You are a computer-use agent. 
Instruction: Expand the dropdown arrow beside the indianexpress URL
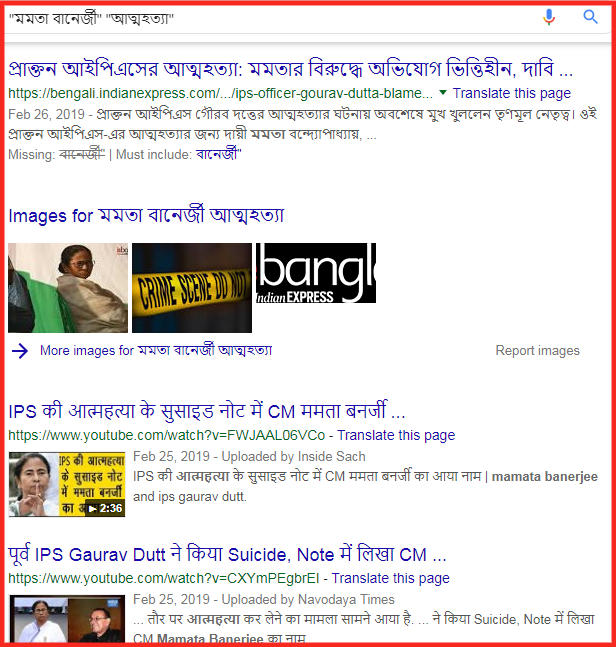point(443,92)
